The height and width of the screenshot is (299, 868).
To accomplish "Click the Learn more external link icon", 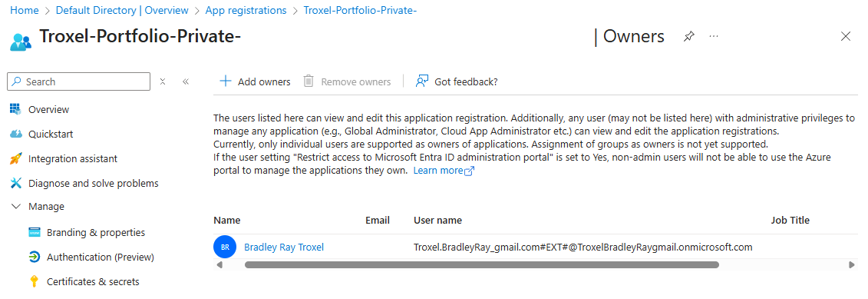I will pyautogui.click(x=469, y=171).
